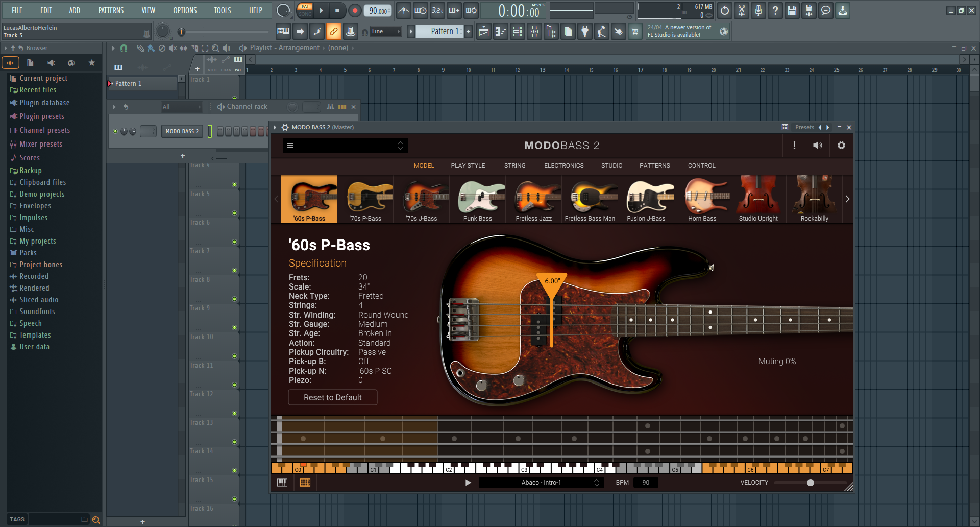Toggle the MODO BASS speaker output icon
The width and height of the screenshot is (980, 527).
click(x=818, y=146)
